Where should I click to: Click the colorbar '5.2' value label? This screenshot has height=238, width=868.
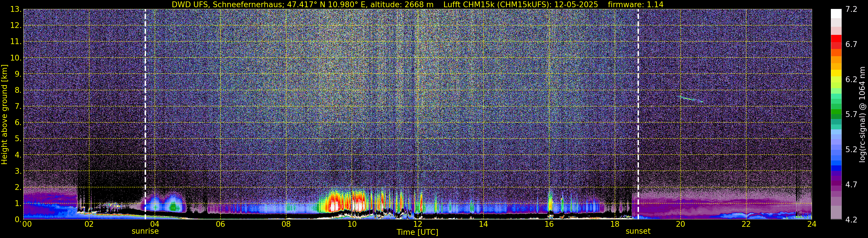851,149
